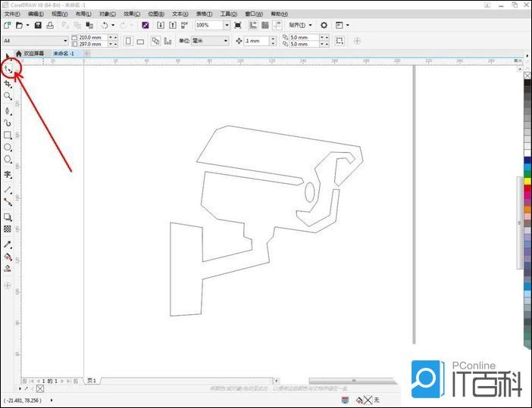The width and height of the screenshot is (532, 408).
Task: Open the zoom level 100% dropdown
Action: click(226, 25)
